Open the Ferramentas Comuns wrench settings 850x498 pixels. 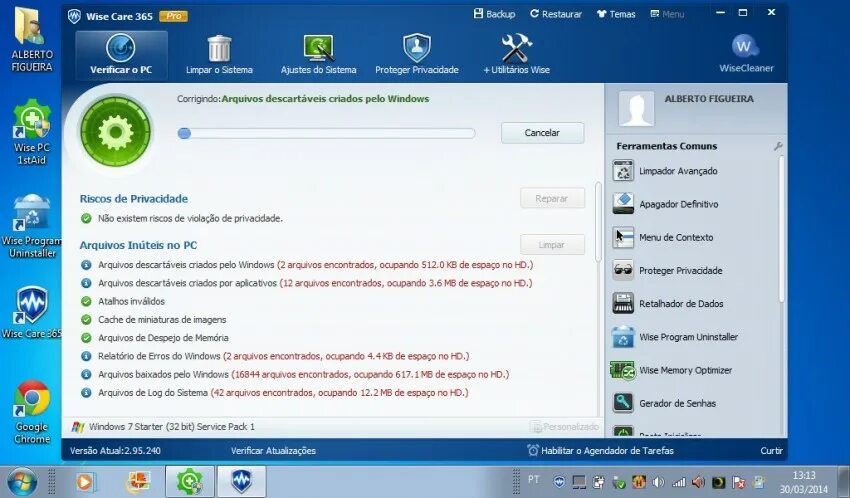point(778,146)
